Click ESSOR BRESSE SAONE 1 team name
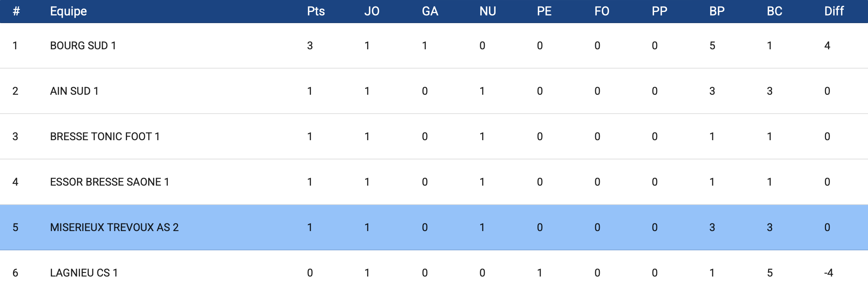This screenshot has height=295, width=868. click(110, 182)
